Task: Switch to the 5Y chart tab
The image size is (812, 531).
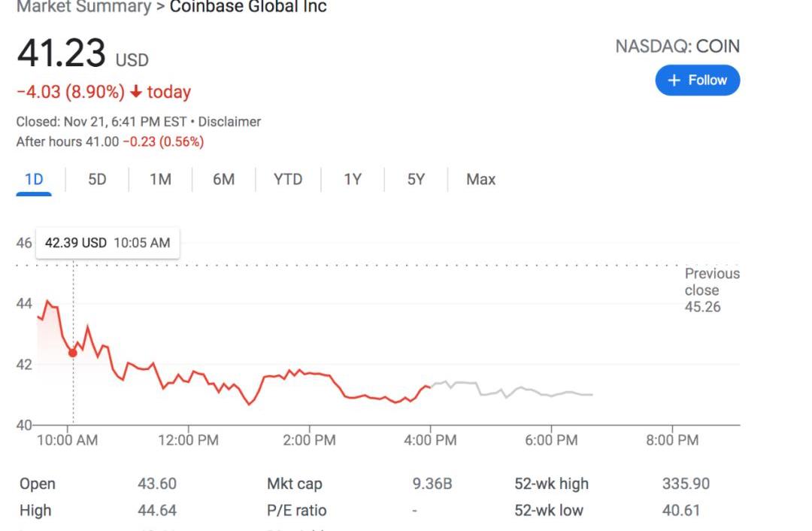Action: [x=416, y=180]
